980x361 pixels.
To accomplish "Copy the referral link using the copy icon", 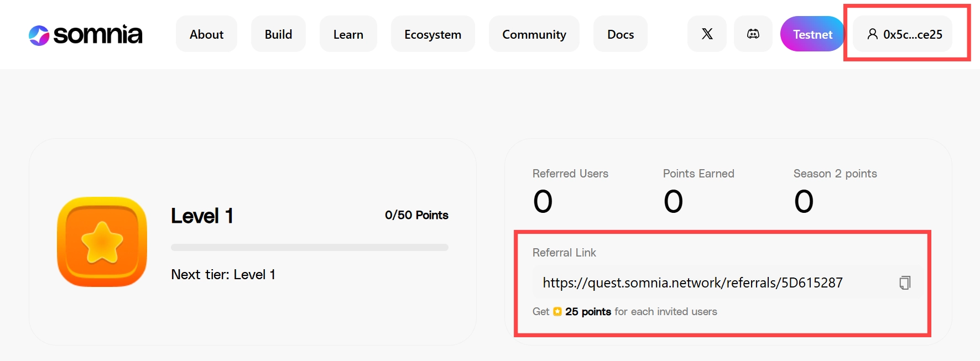I will pyautogui.click(x=905, y=282).
